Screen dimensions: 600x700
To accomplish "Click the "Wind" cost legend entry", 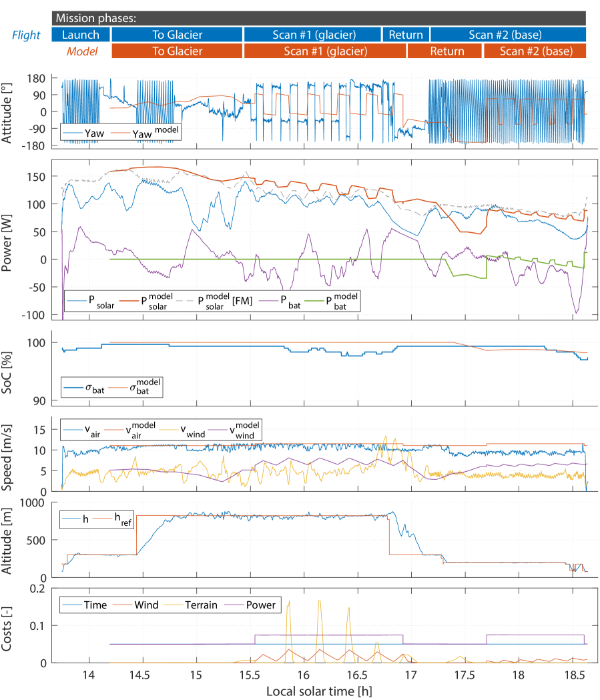I will [x=135, y=605].
